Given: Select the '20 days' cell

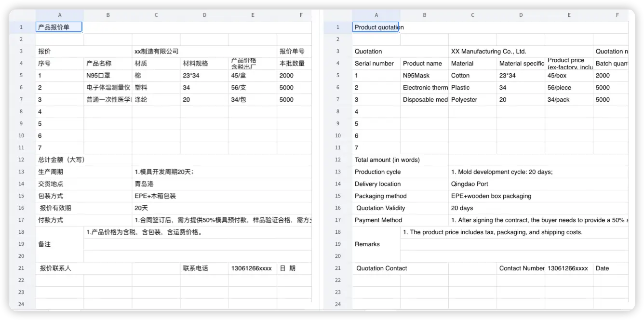Looking at the screenshot, I should point(538,208).
